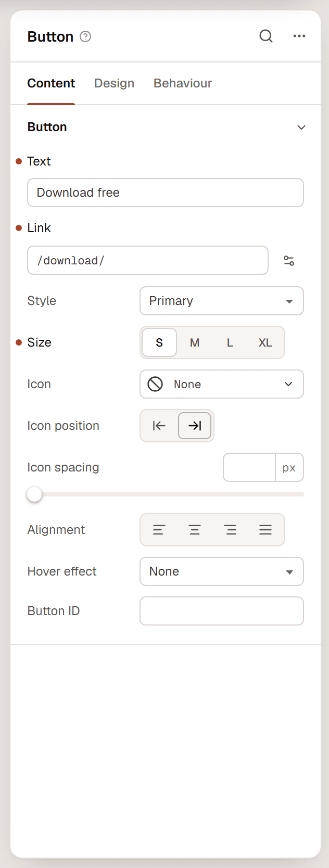Click the Text field containing Download free
Image resolution: width=329 pixels, height=868 pixels.
pyautogui.click(x=166, y=193)
